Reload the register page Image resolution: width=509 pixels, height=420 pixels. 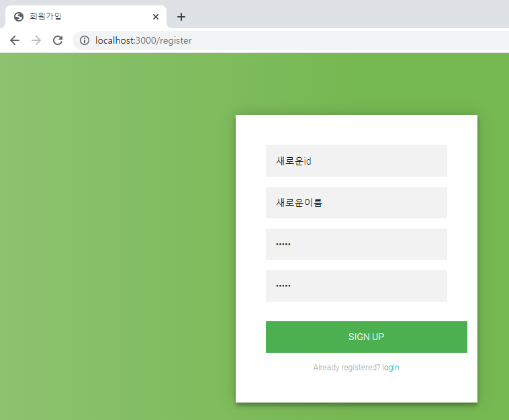(x=58, y=40)
